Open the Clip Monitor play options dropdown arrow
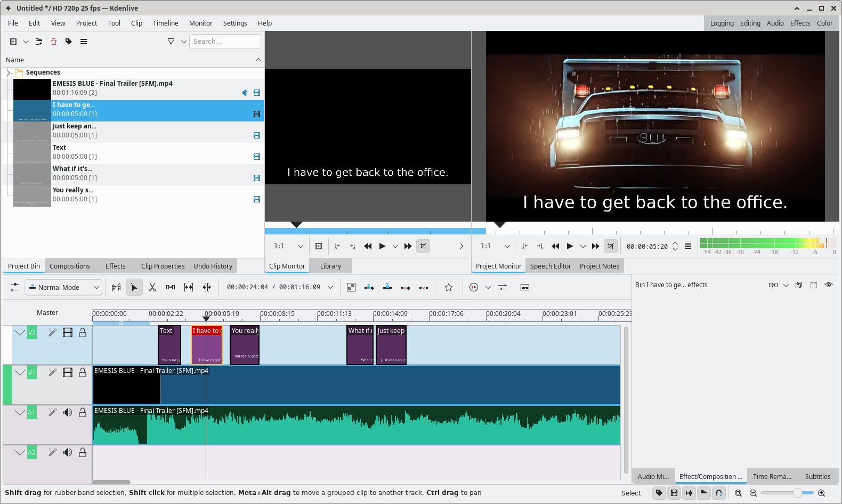 point(395,246)
